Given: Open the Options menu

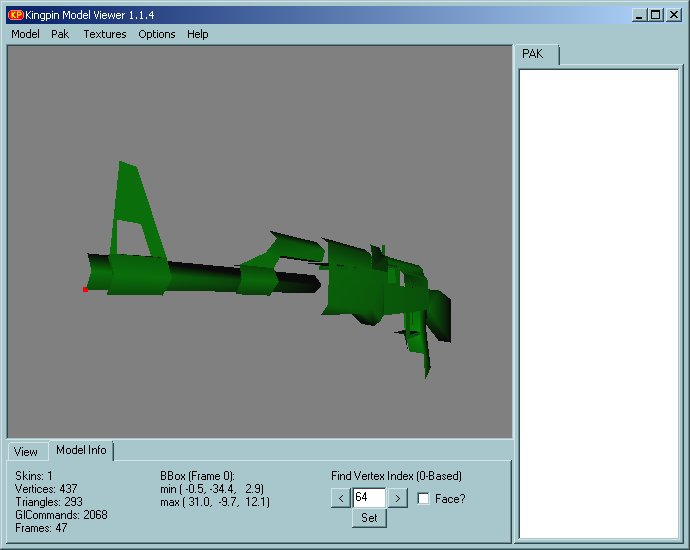Looking at the screenshot, I should [157, 34].
